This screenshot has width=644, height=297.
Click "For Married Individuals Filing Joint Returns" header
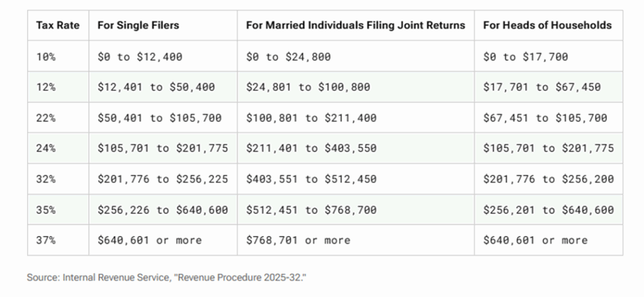click(355, 26)
